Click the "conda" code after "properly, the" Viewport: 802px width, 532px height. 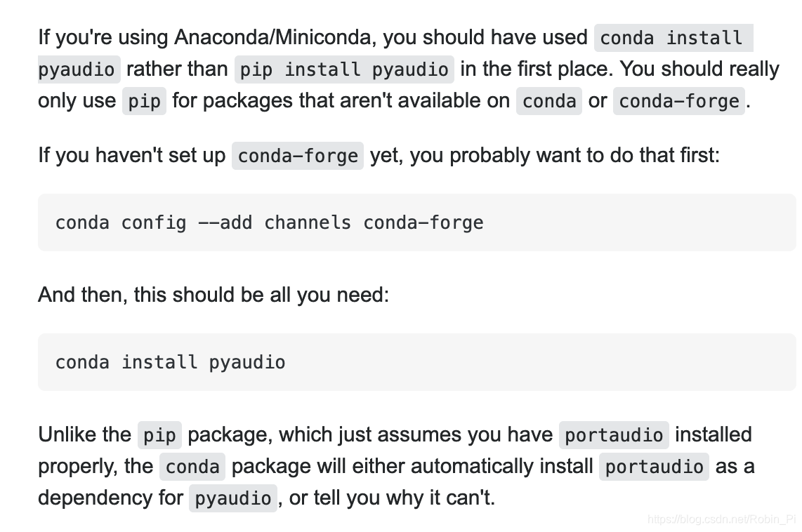click(192, 467)
